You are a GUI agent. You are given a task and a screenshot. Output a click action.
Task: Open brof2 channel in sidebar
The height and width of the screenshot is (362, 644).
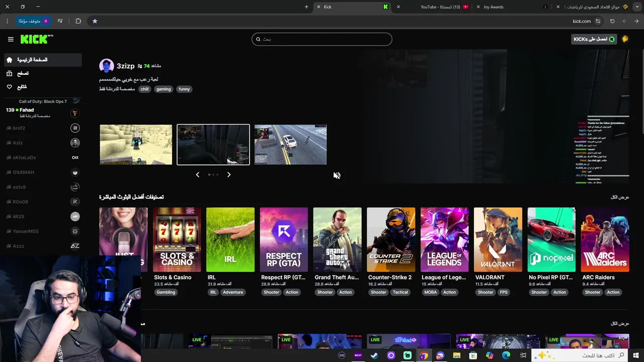pos(42,128)
